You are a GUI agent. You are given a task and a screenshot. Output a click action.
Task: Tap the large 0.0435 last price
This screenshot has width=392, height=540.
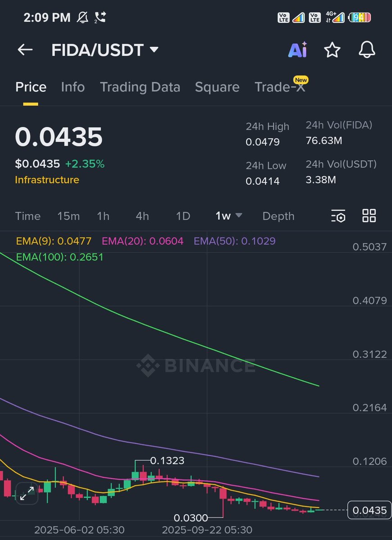tap(59, 137)
